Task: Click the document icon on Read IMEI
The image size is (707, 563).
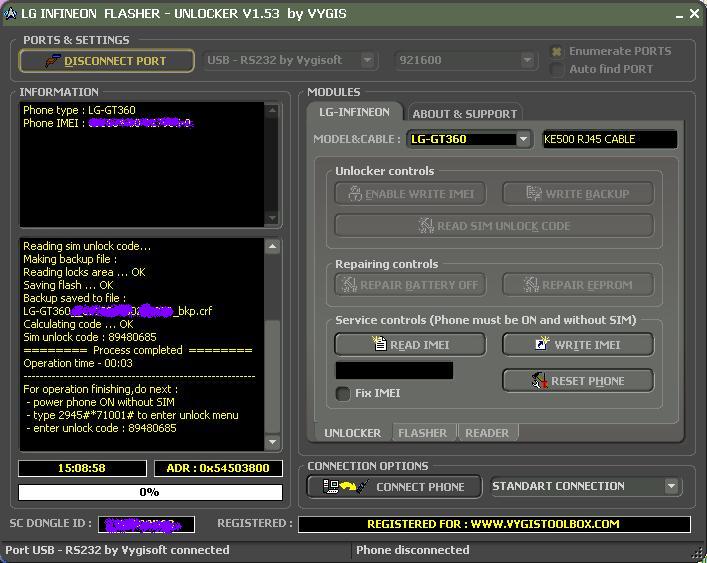Action: coord(379,343)
